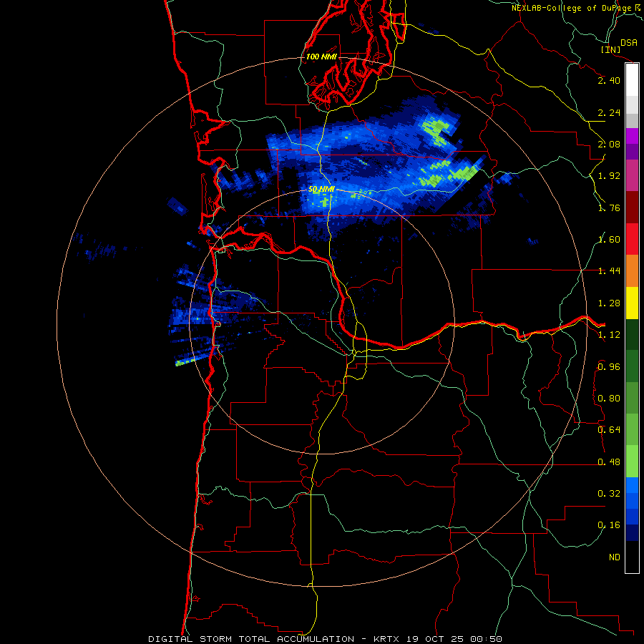Click the 1.28 legend value

609,303
